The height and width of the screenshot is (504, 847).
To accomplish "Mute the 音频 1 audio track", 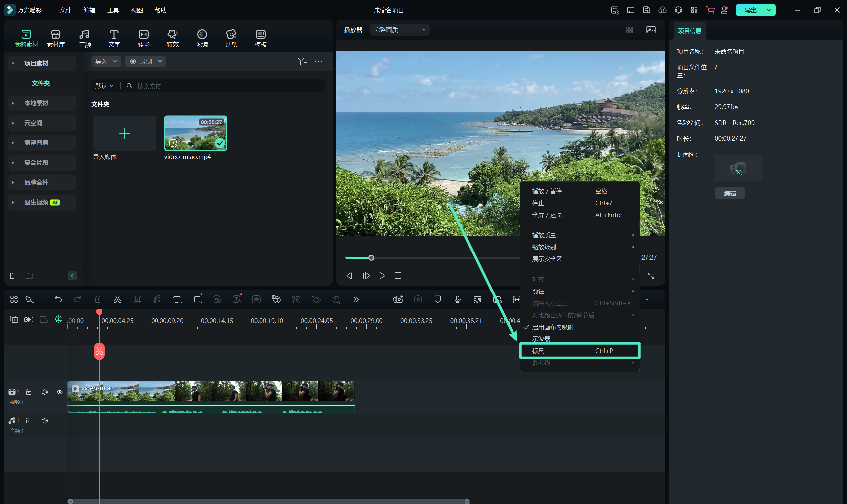I will (45, 421).
